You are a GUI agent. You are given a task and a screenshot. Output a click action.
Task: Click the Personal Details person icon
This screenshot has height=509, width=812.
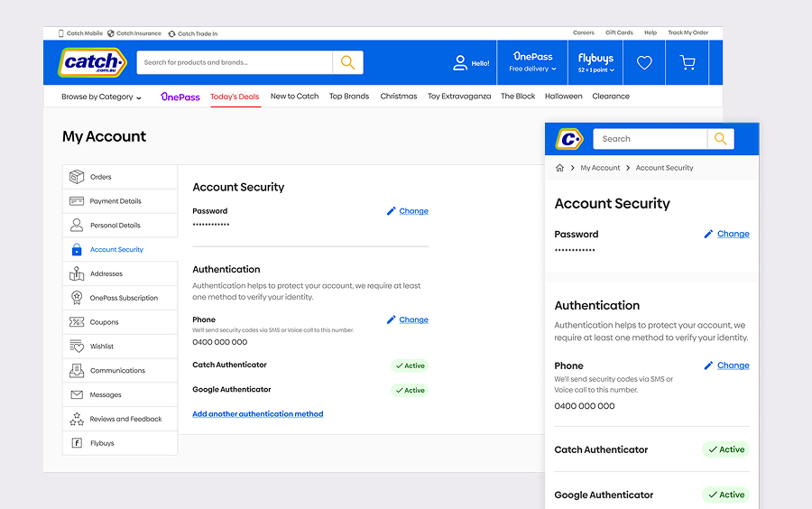pos(77,226)
